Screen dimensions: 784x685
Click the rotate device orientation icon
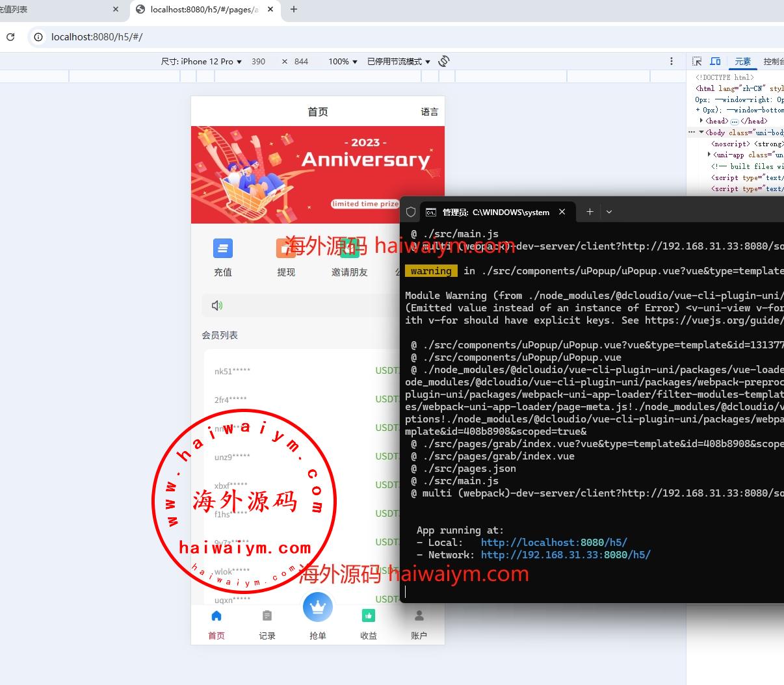[444, 61]
